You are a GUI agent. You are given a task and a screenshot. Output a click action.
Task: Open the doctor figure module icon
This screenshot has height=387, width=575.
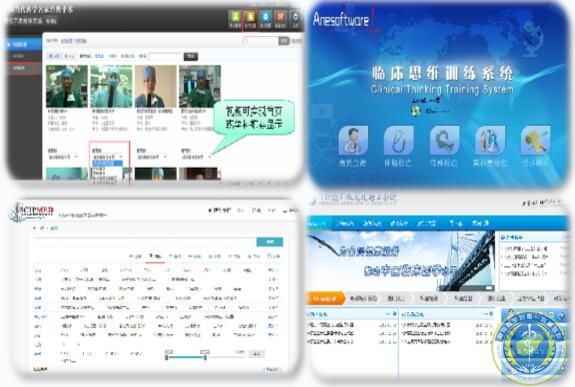[353, 140]
